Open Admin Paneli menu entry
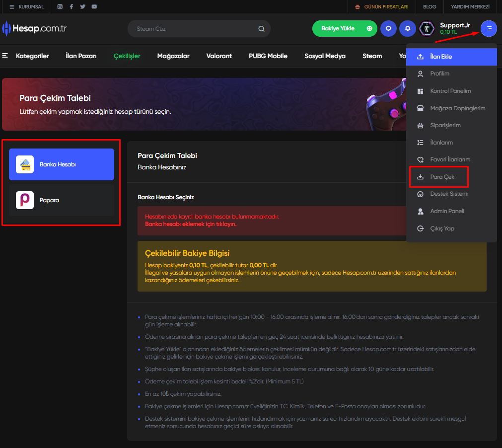The width and height of the screenshot is (502, 448). (x=451, y=212)
